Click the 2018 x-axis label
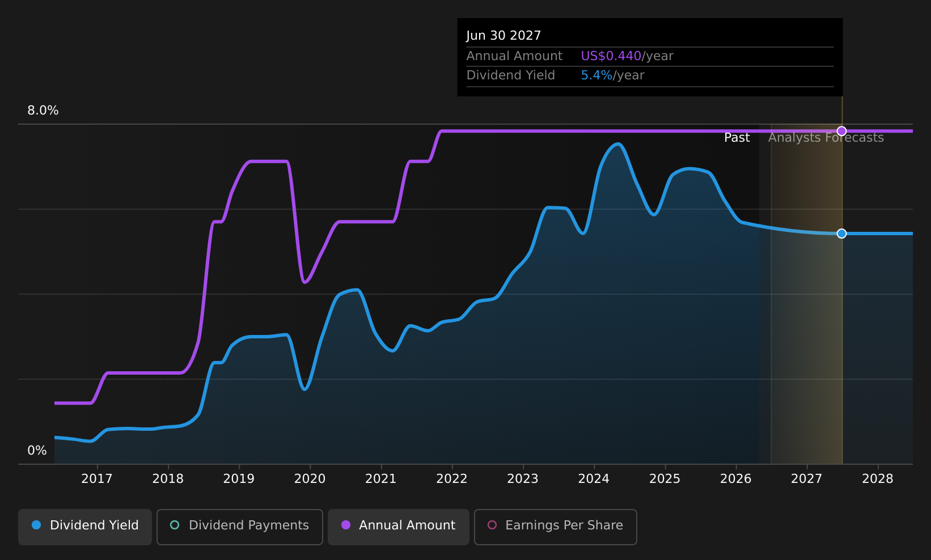 click(x=168, y=479)
